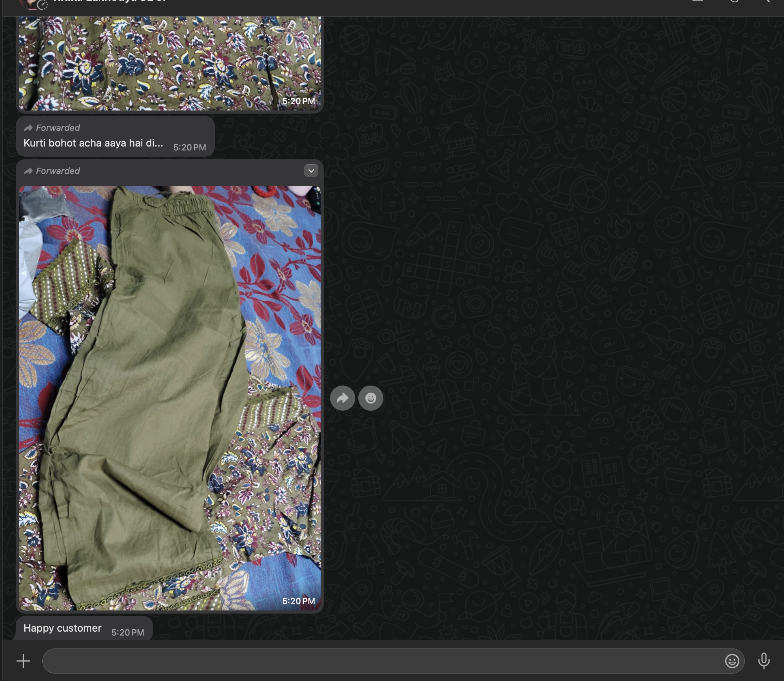Click 'Forwarded' label above Kurti message
This screenshot has height=681, width=784.
pos(57,128)
